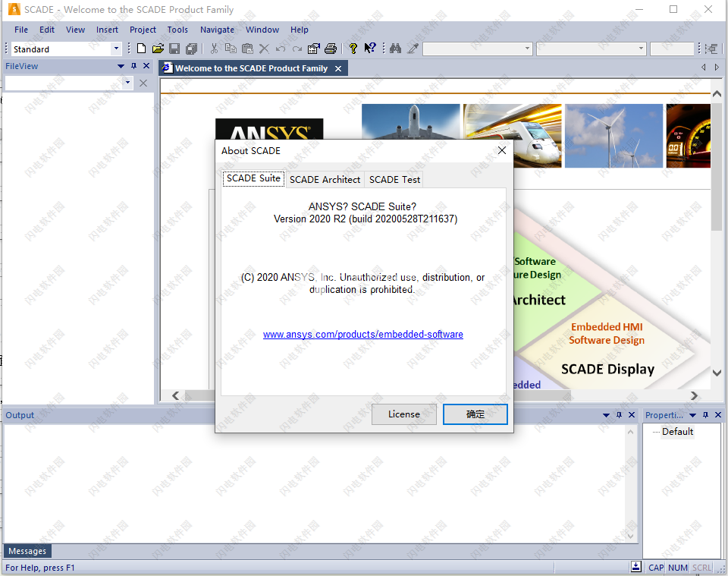
Task: Open the FileView filter dropdown
Action: click(127, 83)
